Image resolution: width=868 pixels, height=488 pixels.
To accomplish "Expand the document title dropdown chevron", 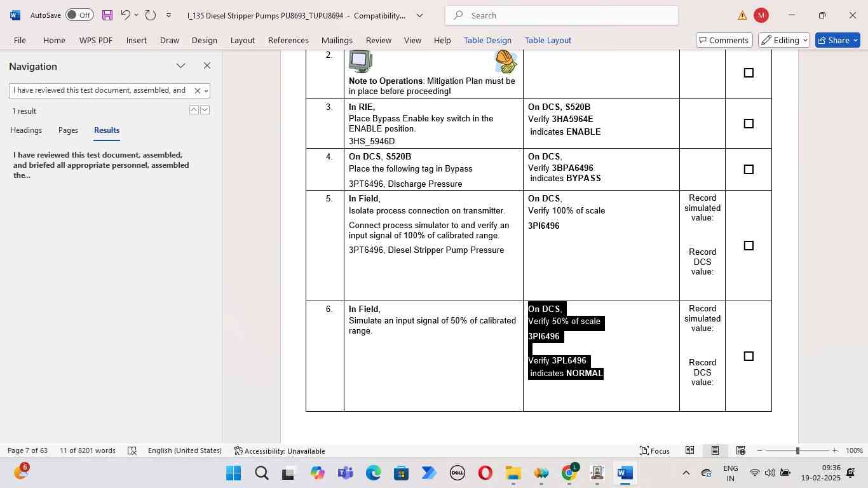I will (419, 15).
